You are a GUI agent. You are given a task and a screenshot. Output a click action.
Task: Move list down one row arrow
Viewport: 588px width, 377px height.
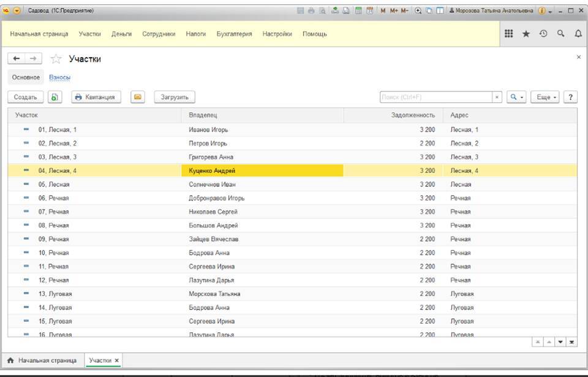pyautogui.click(x=560, y=341)
